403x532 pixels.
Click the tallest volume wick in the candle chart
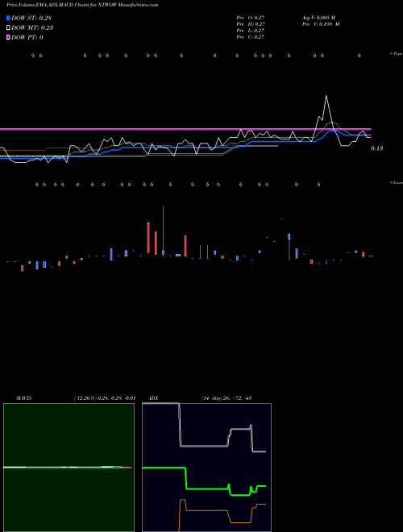[163, 231]
